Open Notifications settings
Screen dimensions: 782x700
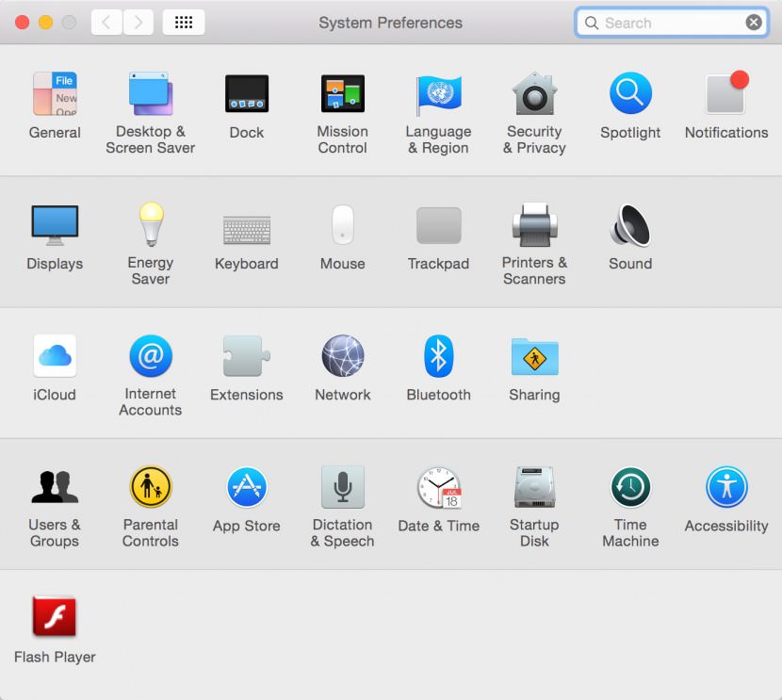coord(725,93)
